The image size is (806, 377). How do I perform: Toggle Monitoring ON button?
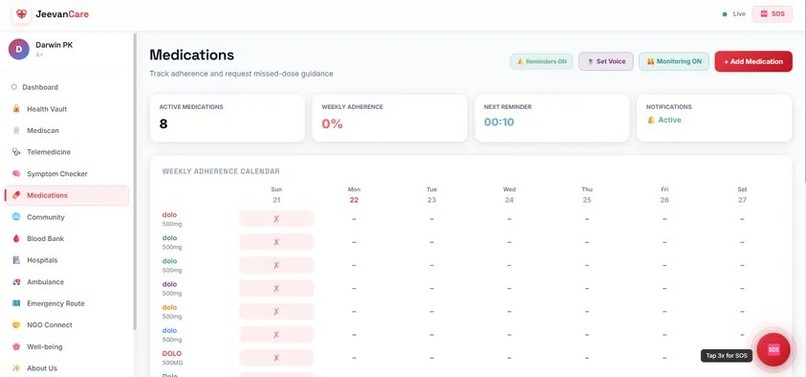pyautogui.click(x=674, y=62)
